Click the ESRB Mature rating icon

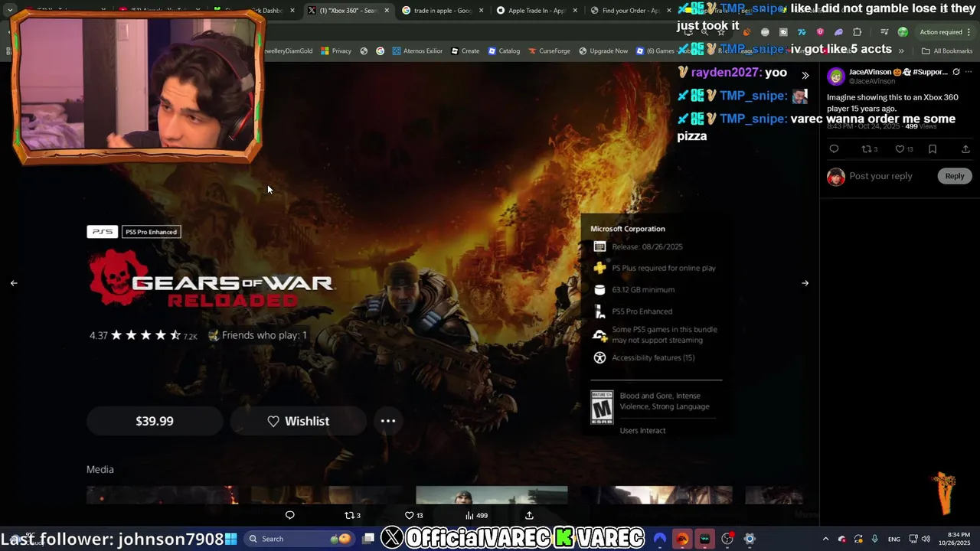[602, 407]
